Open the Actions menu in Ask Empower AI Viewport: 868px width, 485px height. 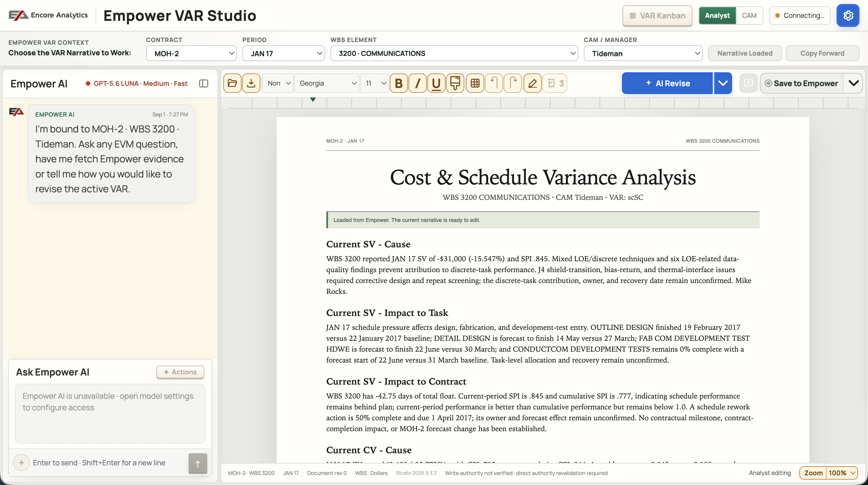click(x=180, y=372)
